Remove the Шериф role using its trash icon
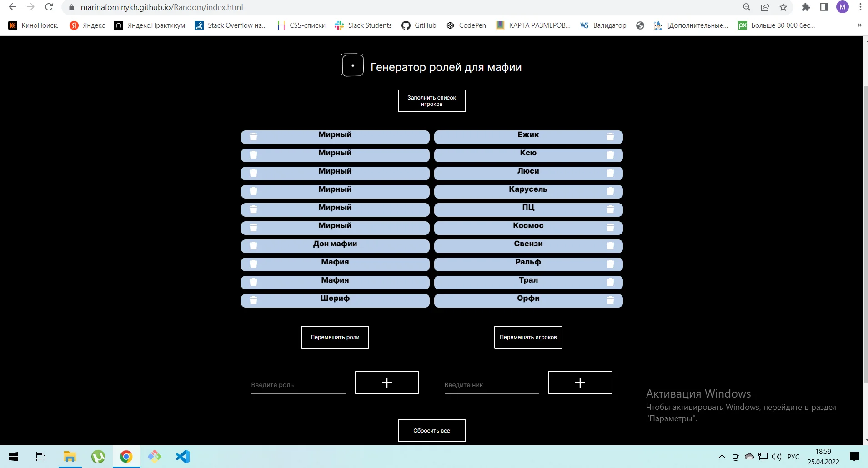The height and width of the screenshot is (468, 868). [x=254, y=300]
